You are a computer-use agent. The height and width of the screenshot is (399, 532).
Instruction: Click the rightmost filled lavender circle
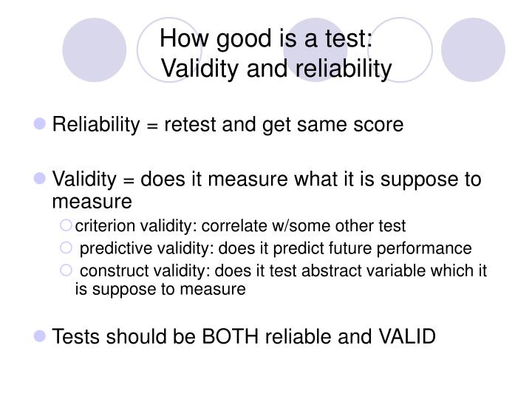coord(473,50)
